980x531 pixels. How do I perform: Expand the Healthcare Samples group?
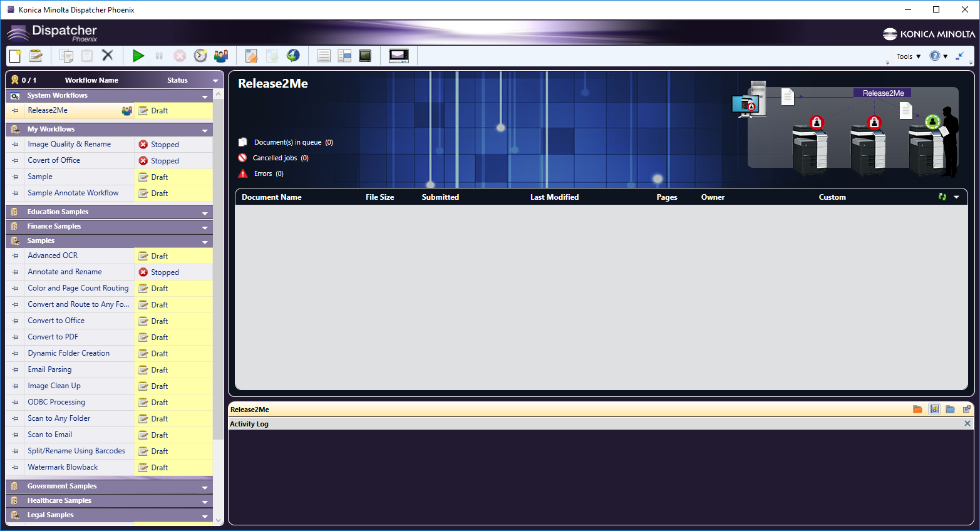(x=205, y=502)
